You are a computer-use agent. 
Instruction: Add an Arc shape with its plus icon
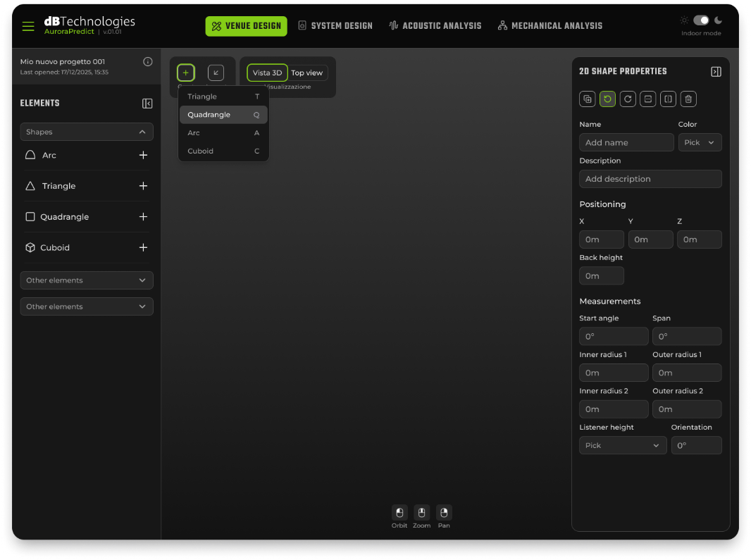tap(143, 155)
